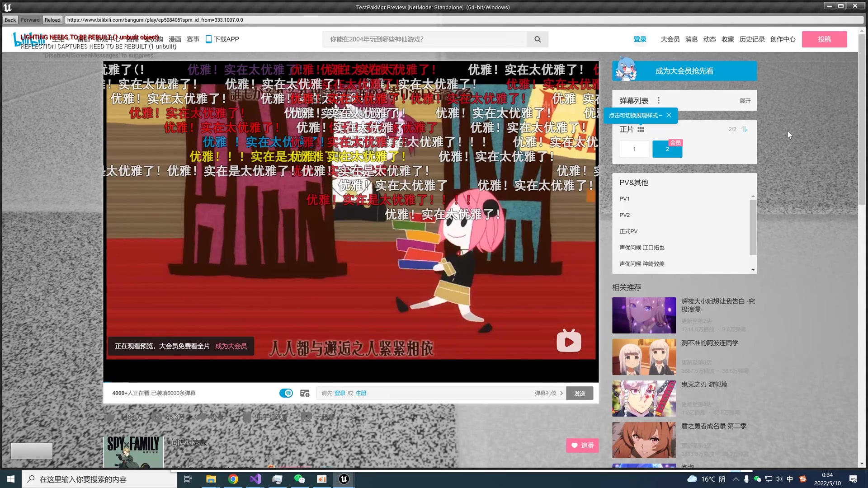Toggle danmaku display switch off

pos(286,393)
